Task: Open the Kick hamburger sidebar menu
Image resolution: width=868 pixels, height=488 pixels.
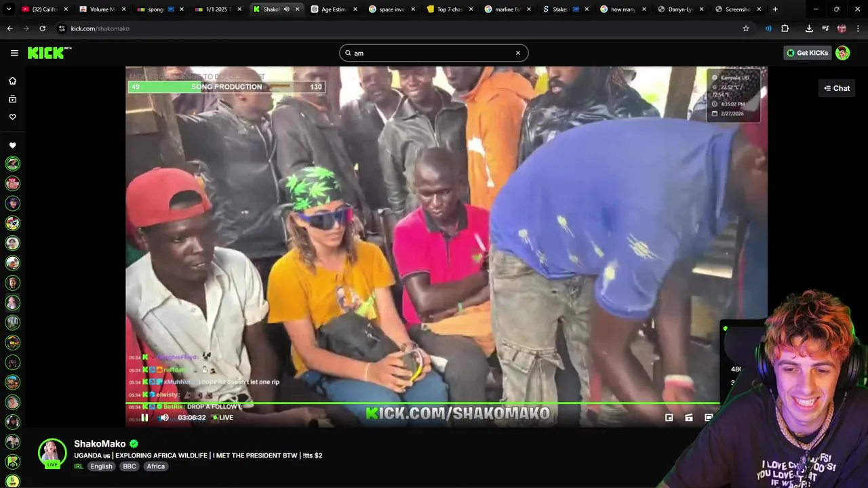Action: (14, 53)
